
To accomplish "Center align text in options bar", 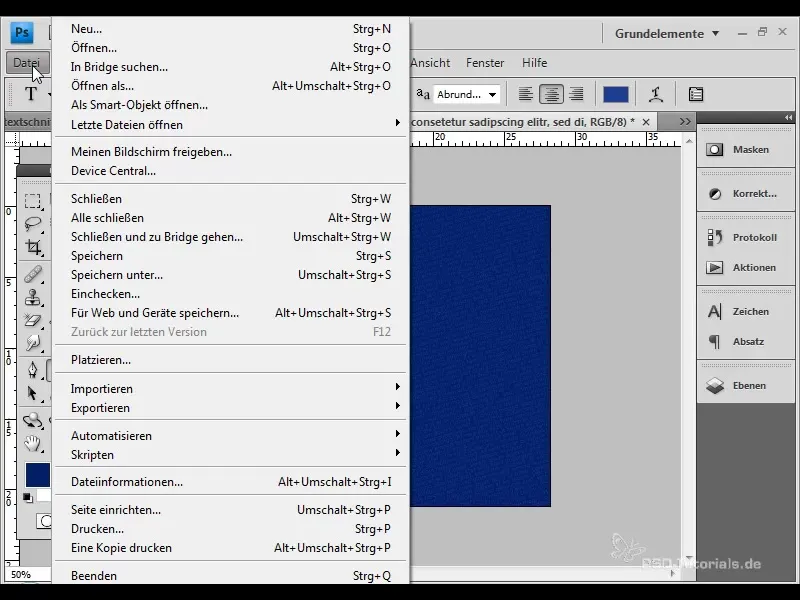I will pos(551,94).
